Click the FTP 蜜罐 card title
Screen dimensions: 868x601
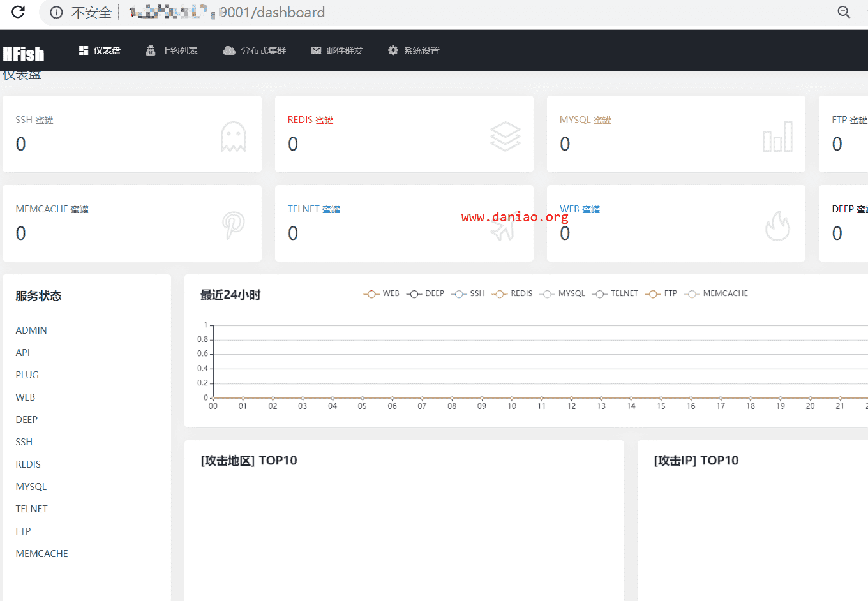click(x=849, y=120)
